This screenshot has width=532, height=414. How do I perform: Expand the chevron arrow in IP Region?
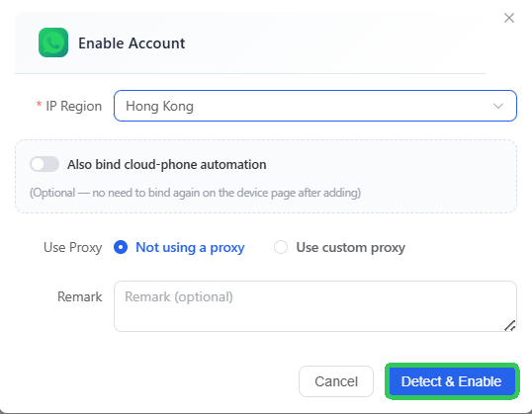(498, 106)
